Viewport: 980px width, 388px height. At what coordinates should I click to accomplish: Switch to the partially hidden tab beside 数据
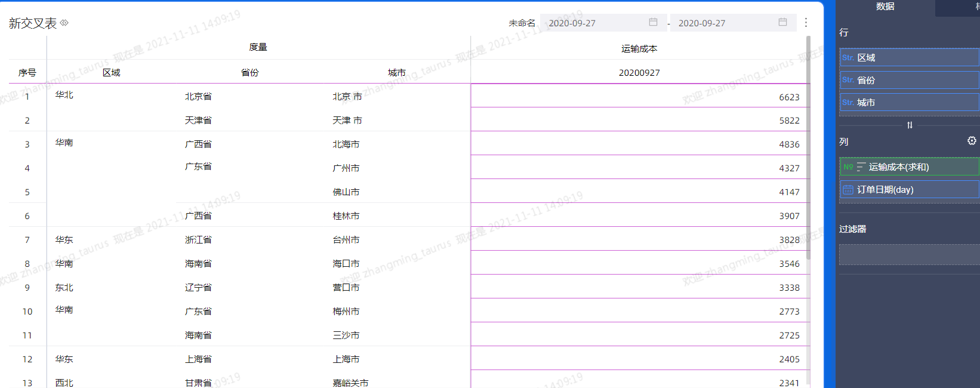point(976,7)
